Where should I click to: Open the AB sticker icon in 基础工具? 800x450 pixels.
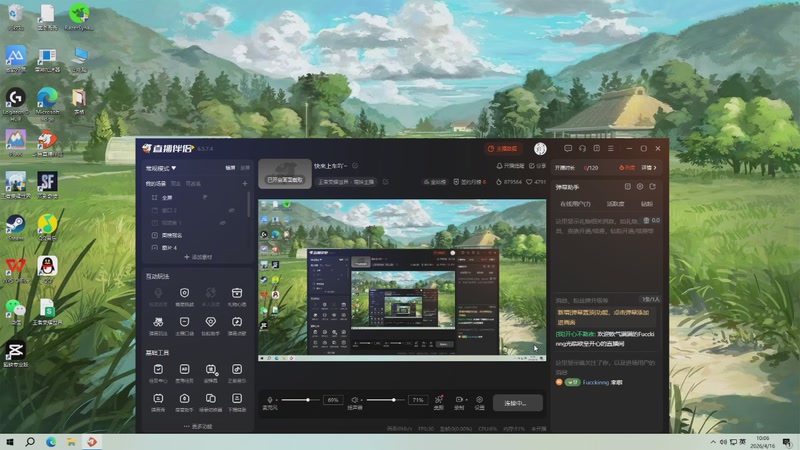[x=184, y=369]
